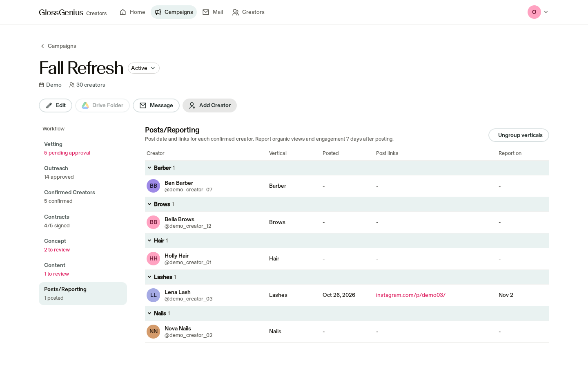Image resolution: width=588 pixels, height=368 pixels.
Task: Collapse the Nails vertical group
Action: (149, 314)
